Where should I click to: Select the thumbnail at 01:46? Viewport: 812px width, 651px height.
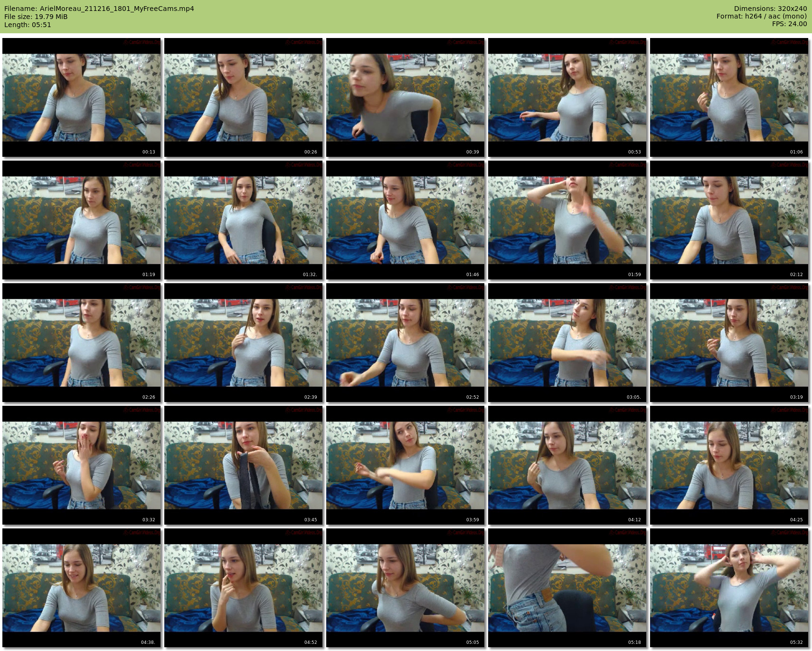405,220
